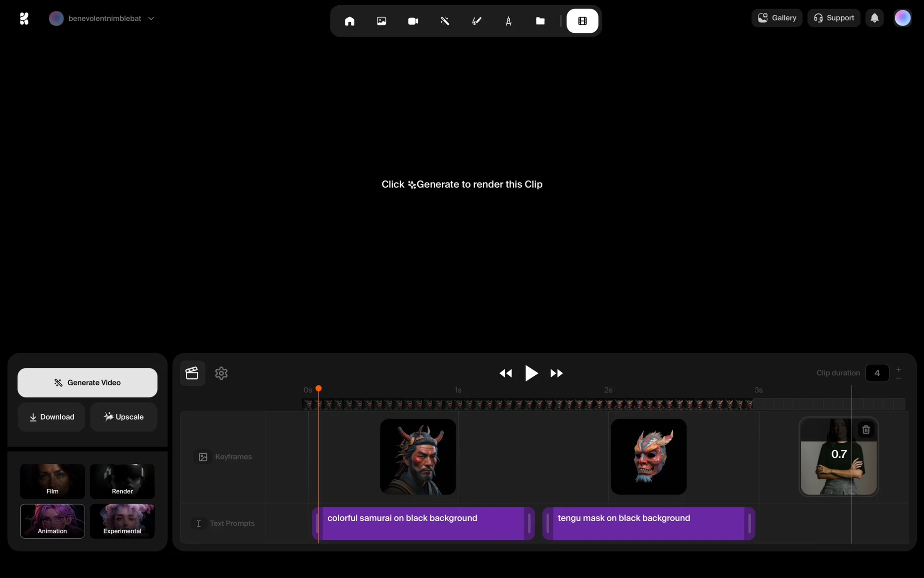Viewport: 924px width, 578px height.
Task: Choose the Experimental style preset
Action: [122, 521]
